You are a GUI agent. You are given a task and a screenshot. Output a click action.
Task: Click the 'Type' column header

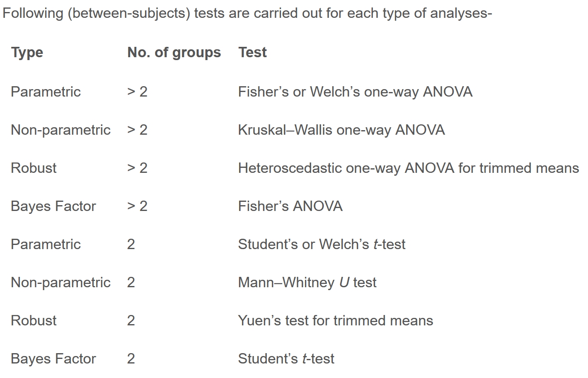pos(27,53)
